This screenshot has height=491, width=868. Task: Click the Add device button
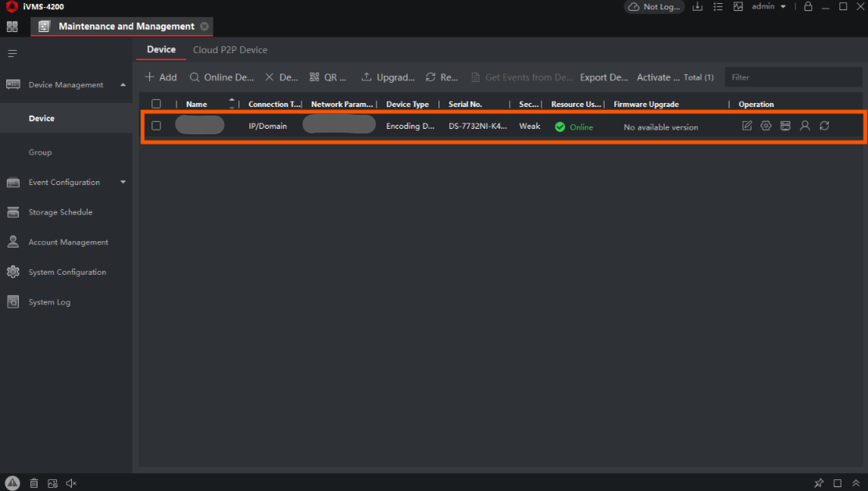[160, 77]
